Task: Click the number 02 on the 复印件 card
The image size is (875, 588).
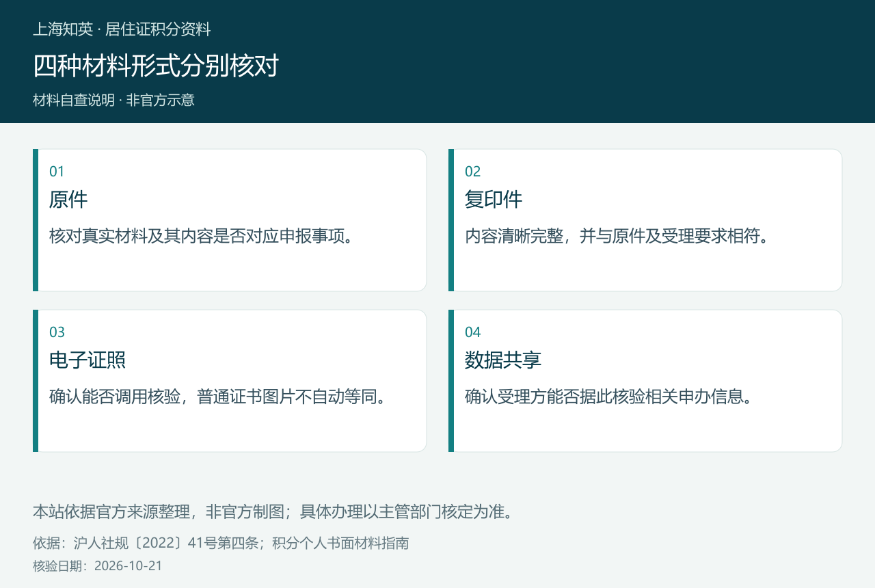Action: [472, 172]
